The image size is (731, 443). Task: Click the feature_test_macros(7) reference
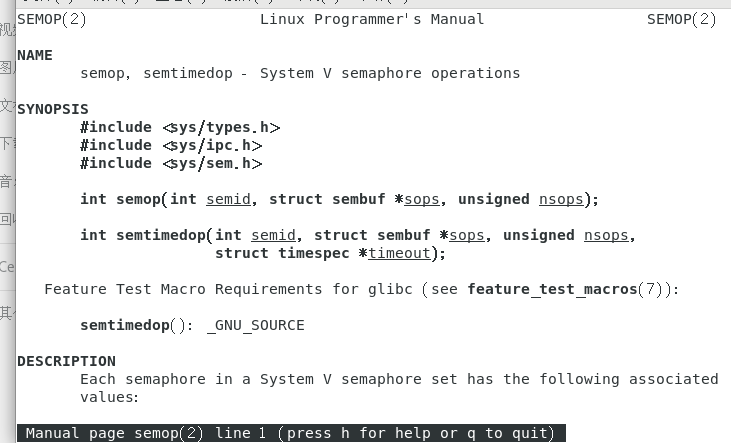(x=570, y=290)
